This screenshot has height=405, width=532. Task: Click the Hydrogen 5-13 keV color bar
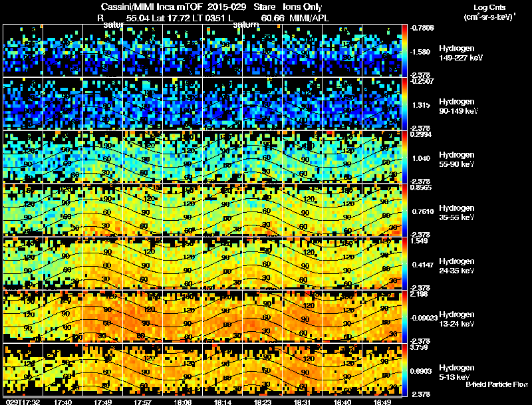[x=404, y=370]
